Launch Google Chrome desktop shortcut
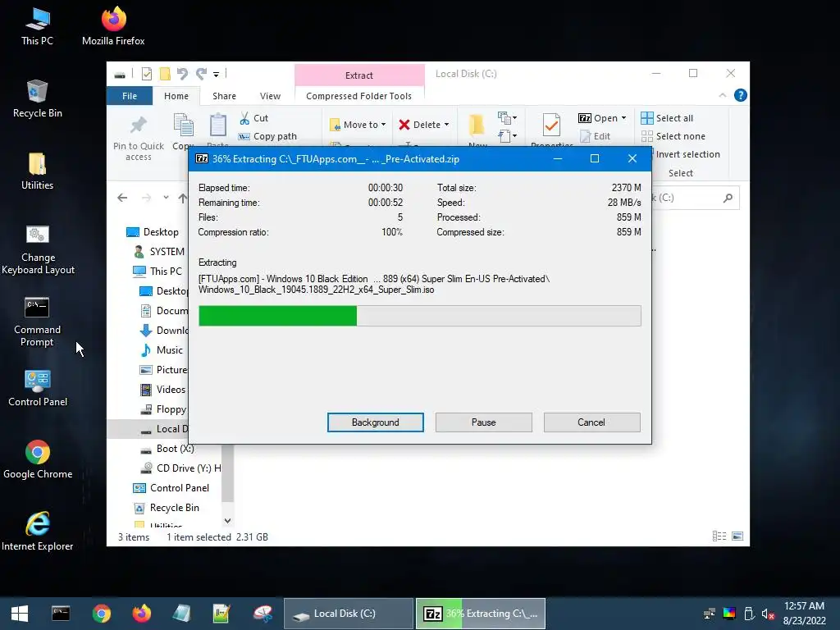The width and height of the screenshot is (840, 630). point(38,460)
